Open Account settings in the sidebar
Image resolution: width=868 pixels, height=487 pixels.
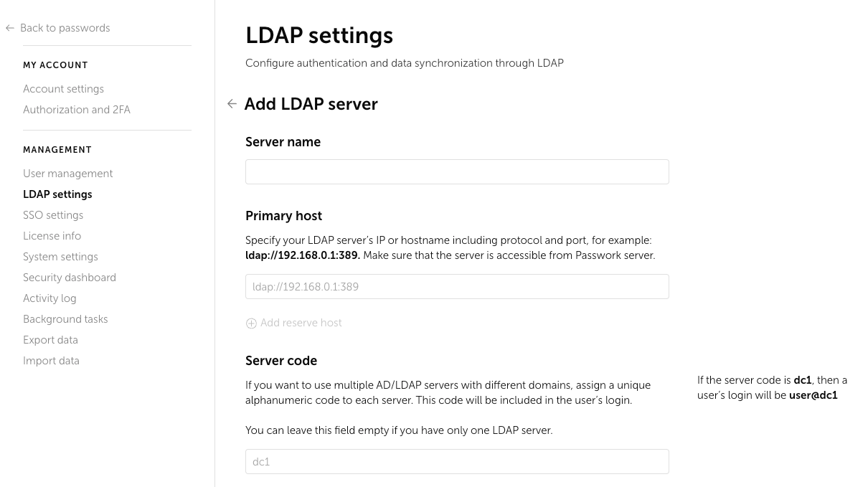(x=63, y=89)
